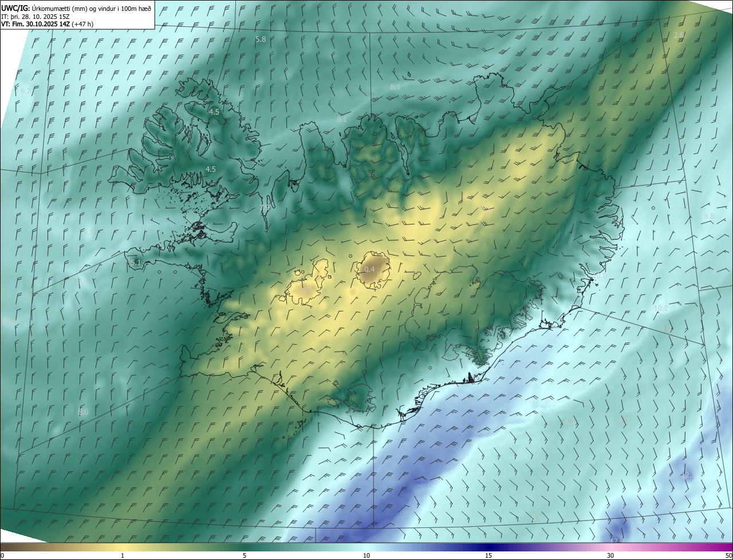Click the 5 tick on the colour scale
This screenshot has height=560, width=733.
click(245, 555)
